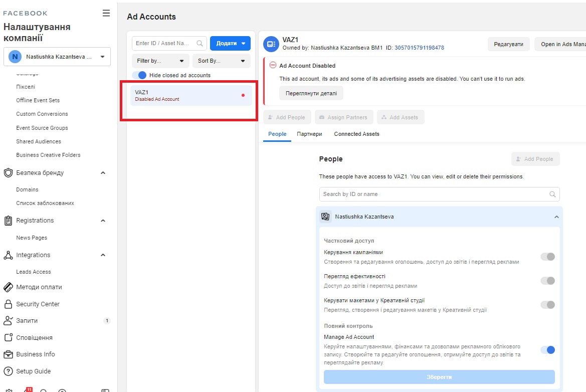Select the VAZ1 Disabled Ad Account row
The width and height of the screenshot is (586, 392).
[190, 95]
